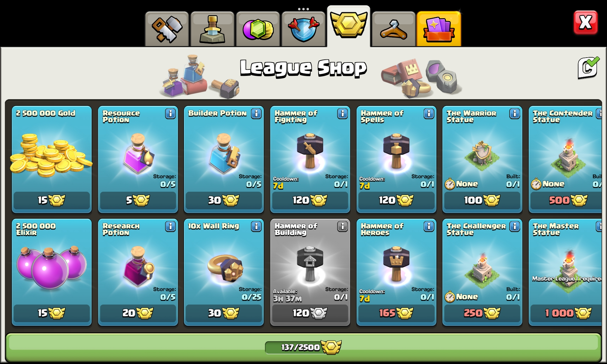The width and height of the screenshot is (607, 364).
Task: Show info for 10x Wall Ring
Action: pyautogui.click(x=256, y=227)
